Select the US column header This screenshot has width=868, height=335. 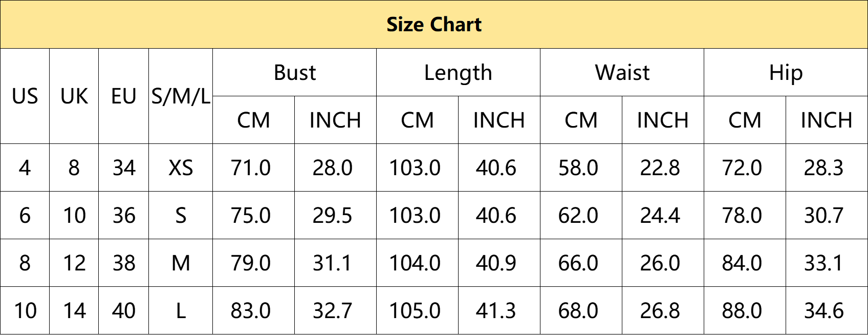tap(25, 96)
